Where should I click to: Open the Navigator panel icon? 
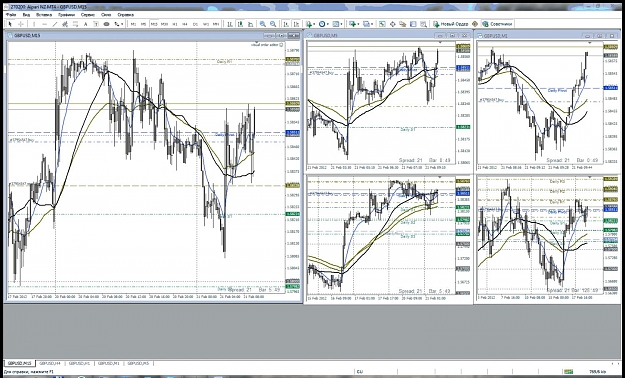(x=403, y=24)
